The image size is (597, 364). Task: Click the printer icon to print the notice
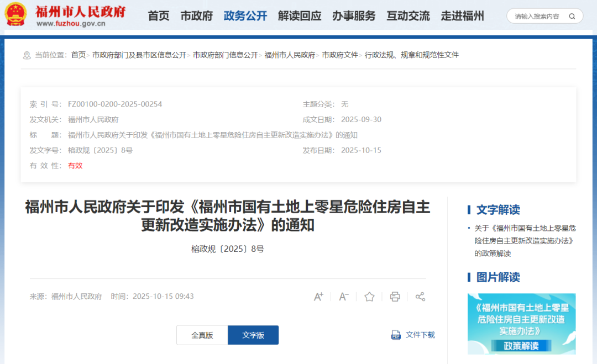[395, 297]
